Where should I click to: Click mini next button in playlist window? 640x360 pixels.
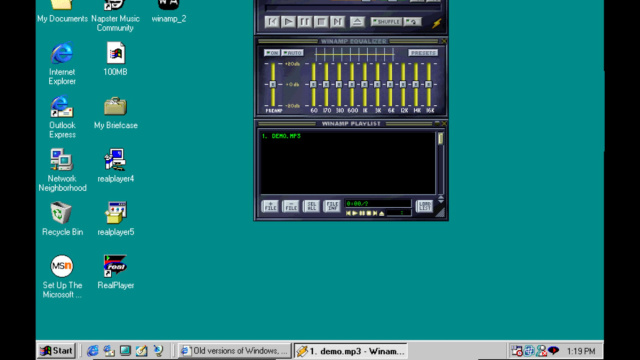(375, 213)
